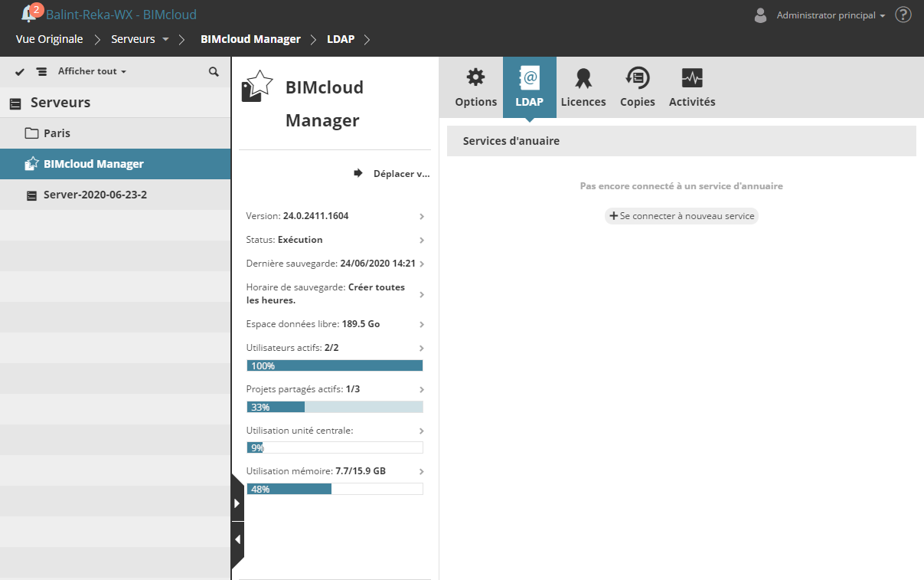Select Server-2020-06-23-2 in the list
This screenshot has width=924, height=580.
115,195
